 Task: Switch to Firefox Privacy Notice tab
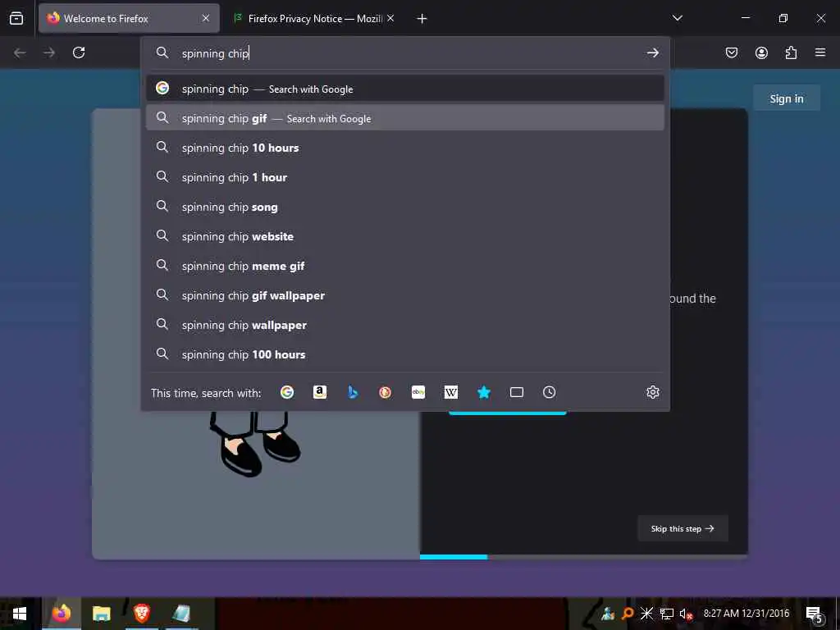coord(314,18)
